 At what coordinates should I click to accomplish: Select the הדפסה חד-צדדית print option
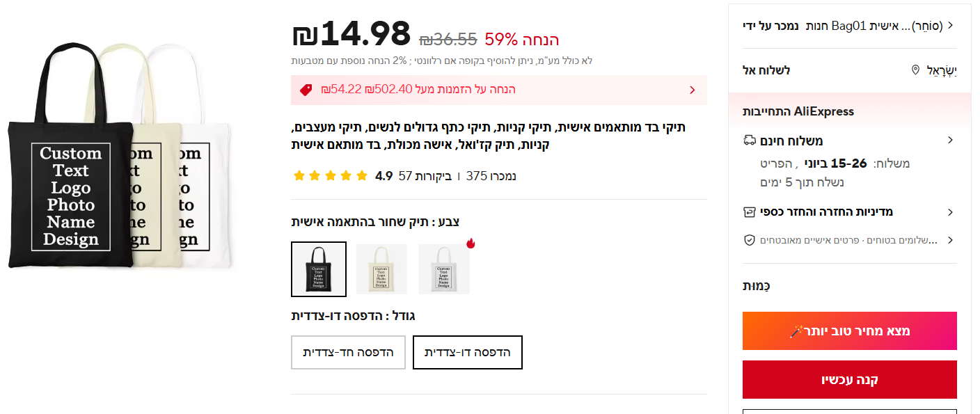(348, 352)
